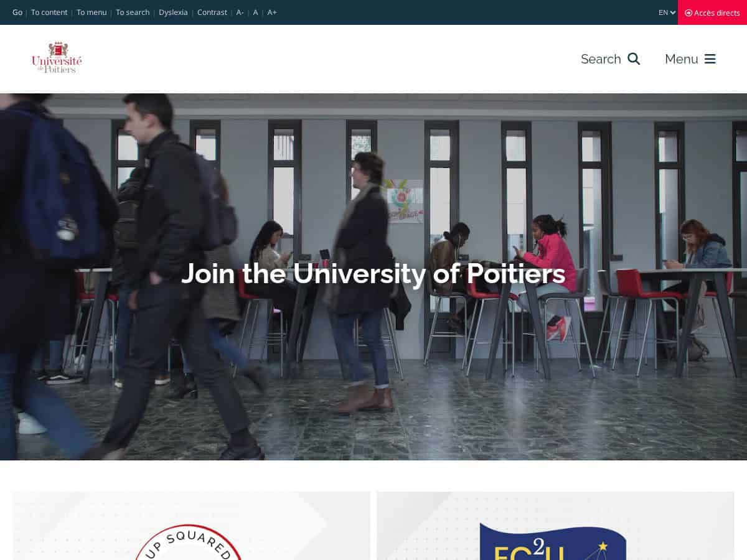Expand the EN language dropdown
Image resolution: width=747 pixels, height=560 pixels.
click(x=667, y=12)
